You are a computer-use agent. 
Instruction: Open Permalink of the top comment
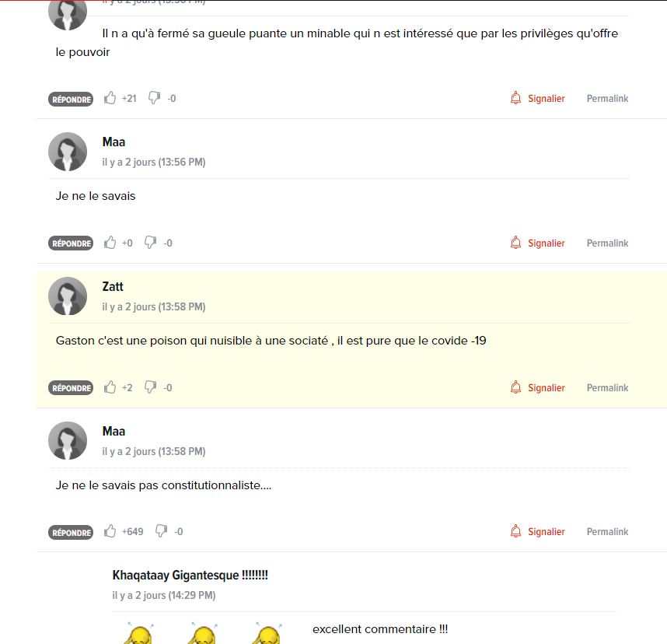coord(607,98)
